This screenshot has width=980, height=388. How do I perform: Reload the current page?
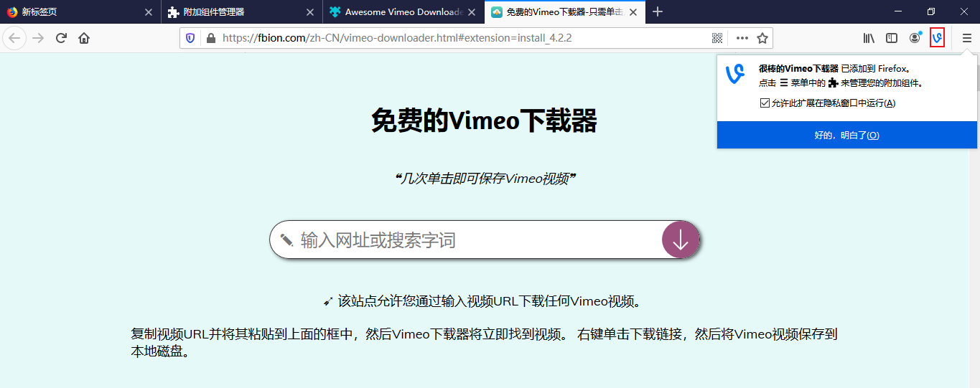point(62,38)
